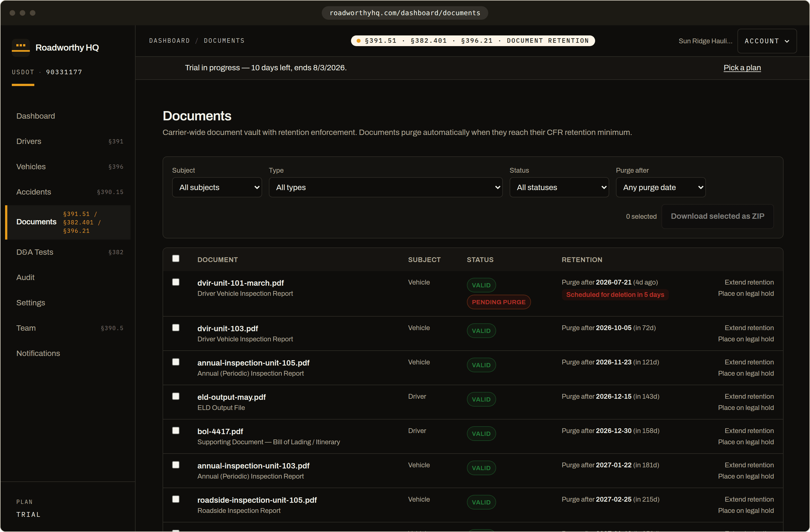Click the Roadworthy HQ logo icon
This screenshot has height=532, width=810.
coord(21,47)
